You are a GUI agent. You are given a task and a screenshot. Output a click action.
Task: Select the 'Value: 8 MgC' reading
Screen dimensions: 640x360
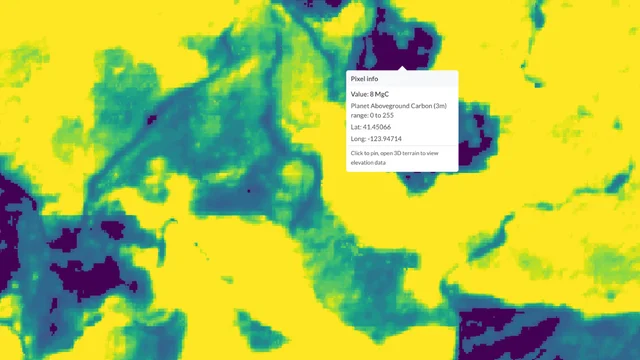coord(370,94)
